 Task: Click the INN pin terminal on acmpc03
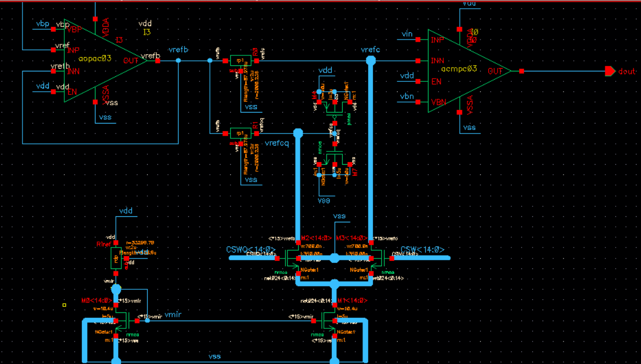[418, 60]
